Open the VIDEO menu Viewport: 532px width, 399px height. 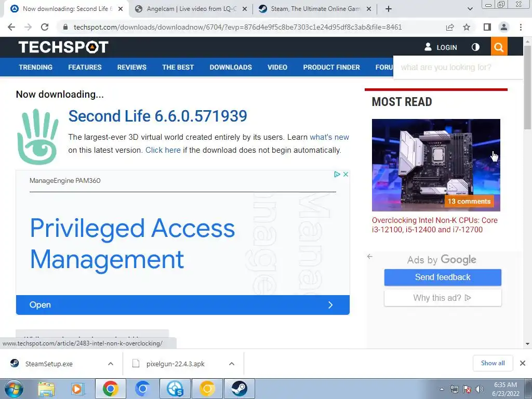277,67
